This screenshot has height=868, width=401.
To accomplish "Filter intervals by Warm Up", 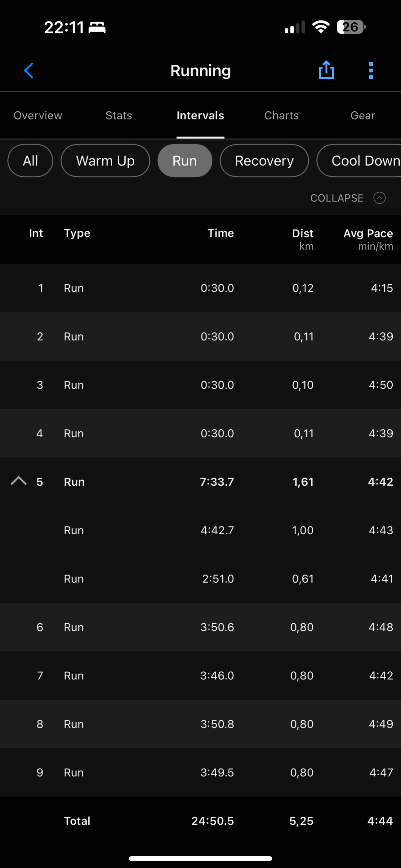I will click(x=105, y=161).
